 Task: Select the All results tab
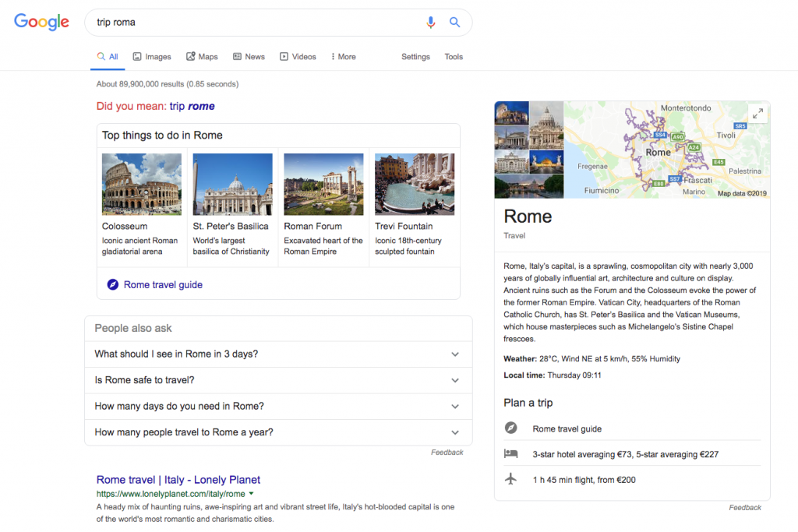108,56
